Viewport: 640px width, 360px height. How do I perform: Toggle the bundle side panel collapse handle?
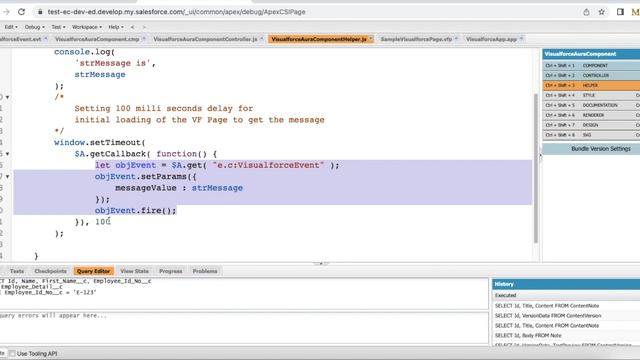540,156
